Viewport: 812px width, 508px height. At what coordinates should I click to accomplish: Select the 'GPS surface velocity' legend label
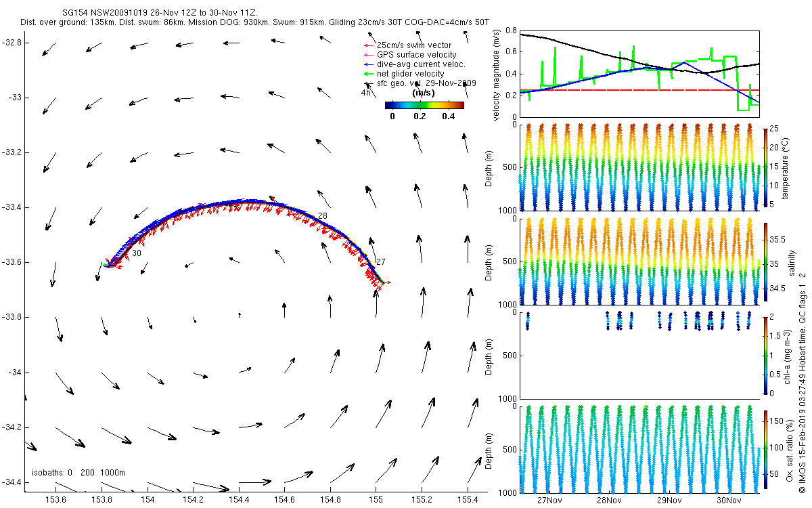coord(416,55)
